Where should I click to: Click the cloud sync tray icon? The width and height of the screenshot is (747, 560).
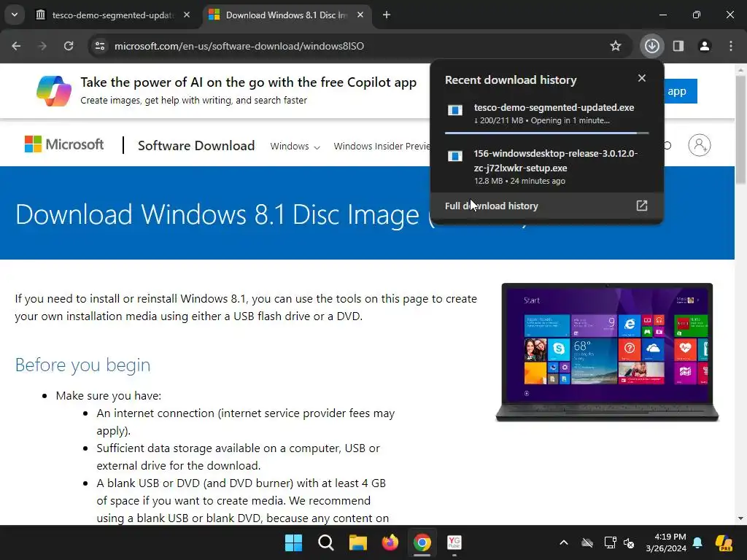point(587,542)
